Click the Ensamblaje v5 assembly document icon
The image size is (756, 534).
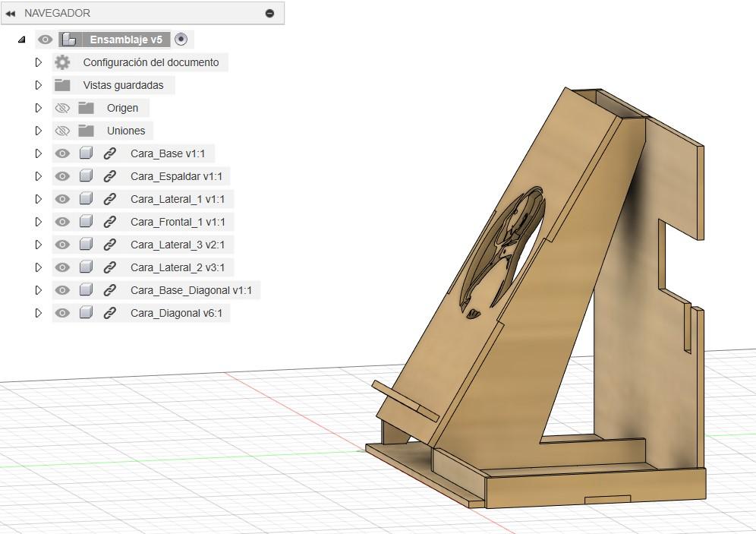point(69,39)
